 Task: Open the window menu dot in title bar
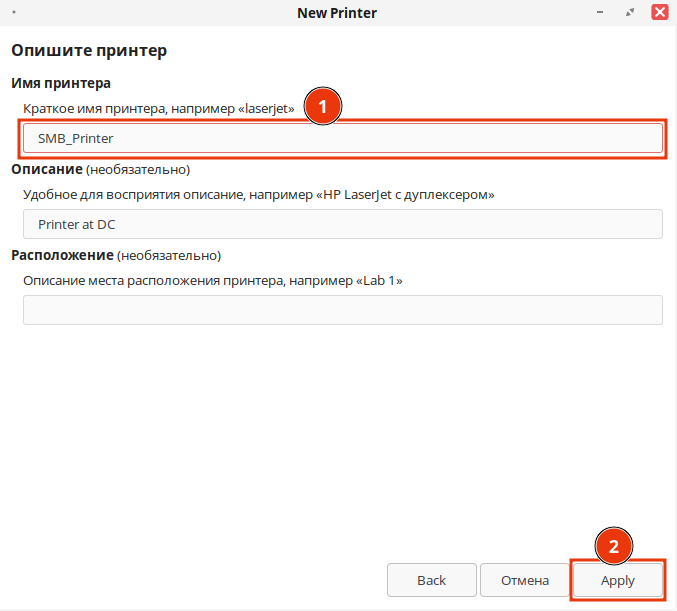[14, 13]
